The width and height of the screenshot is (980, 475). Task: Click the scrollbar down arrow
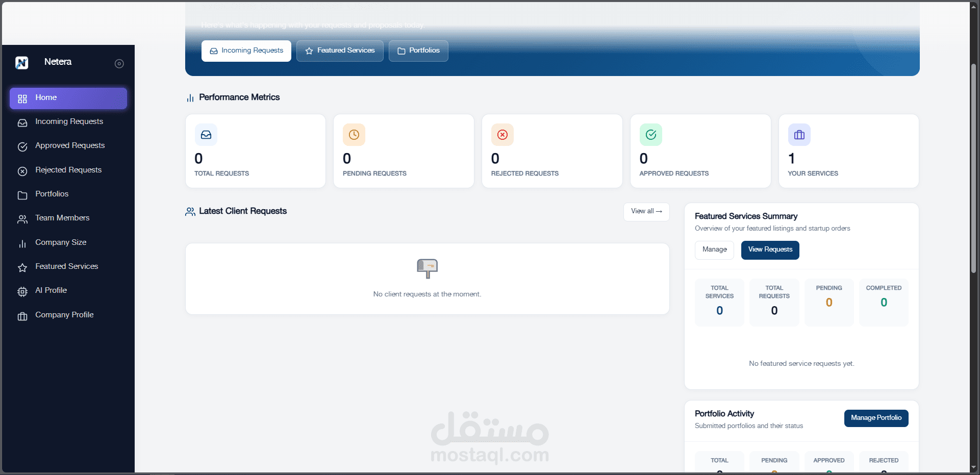973,467
